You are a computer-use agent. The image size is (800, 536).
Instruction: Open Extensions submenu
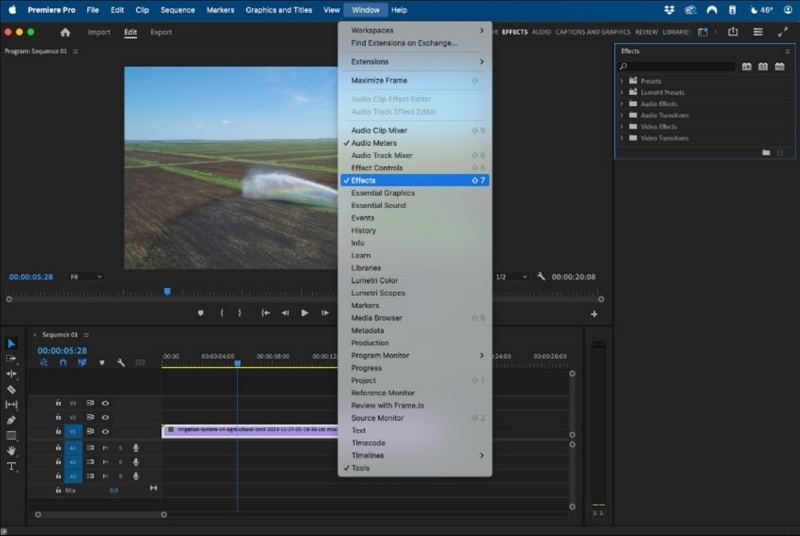coord(415,62)
